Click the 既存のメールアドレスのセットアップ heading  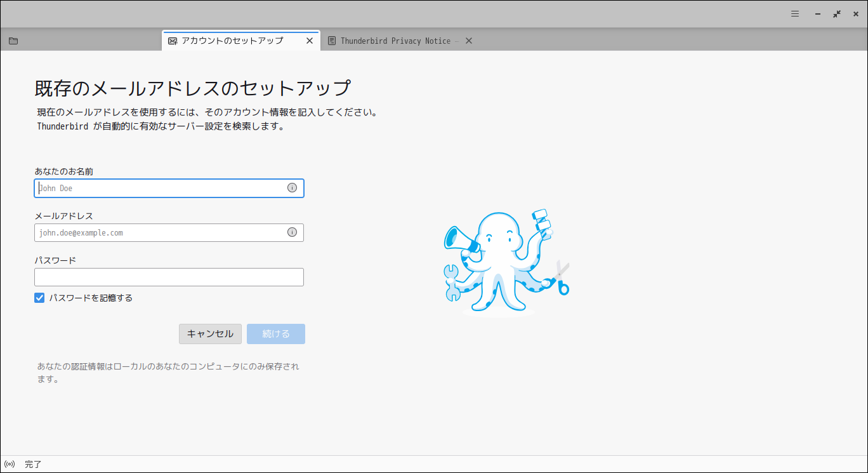[x=193, y=88]
